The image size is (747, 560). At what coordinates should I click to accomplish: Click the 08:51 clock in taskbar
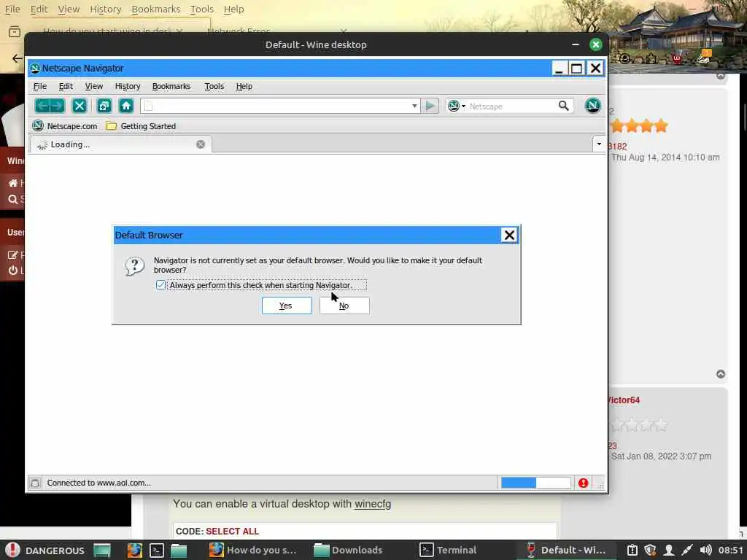coord(731,550)
